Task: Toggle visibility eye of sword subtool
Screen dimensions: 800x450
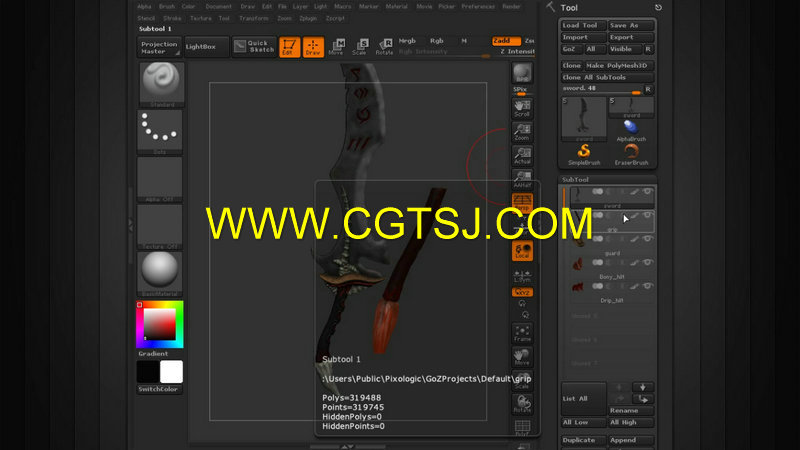Action: (647, 192)
